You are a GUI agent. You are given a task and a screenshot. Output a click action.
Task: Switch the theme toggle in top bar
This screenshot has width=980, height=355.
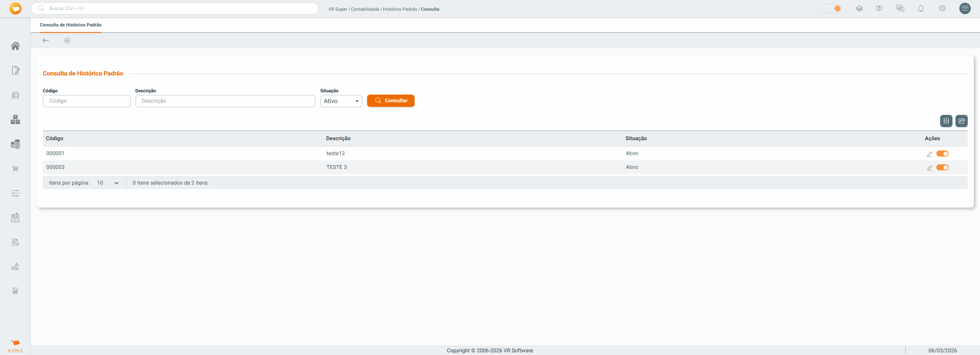(x=830, y=8)
